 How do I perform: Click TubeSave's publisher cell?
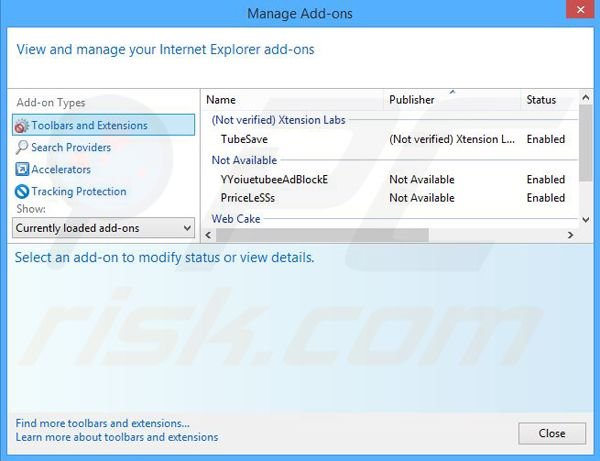click(x=452, y=139)
